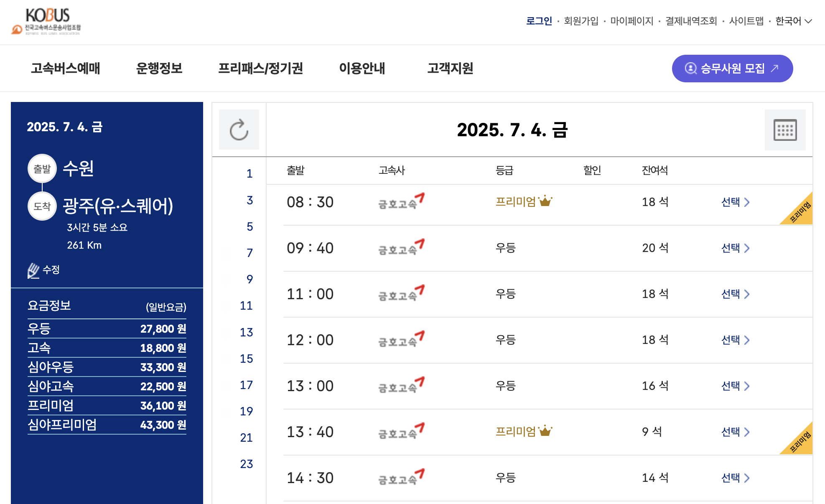
Task: Refresh the schedule with the reload icon
Action: [239, 130]
